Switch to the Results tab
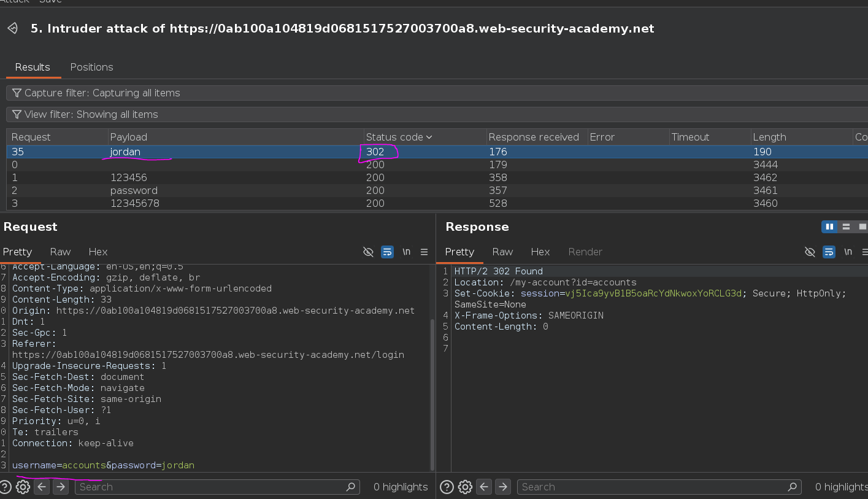 [33, 67]
